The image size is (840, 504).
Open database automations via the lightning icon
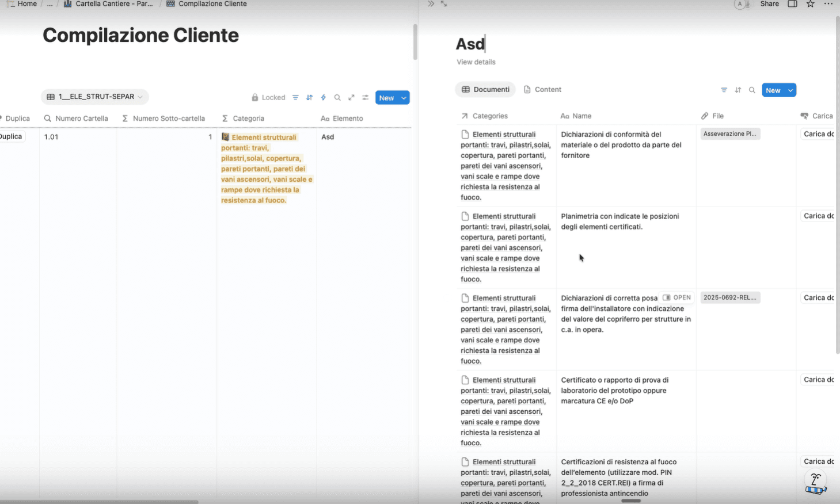pyautogui.click(x=323, y=97)
